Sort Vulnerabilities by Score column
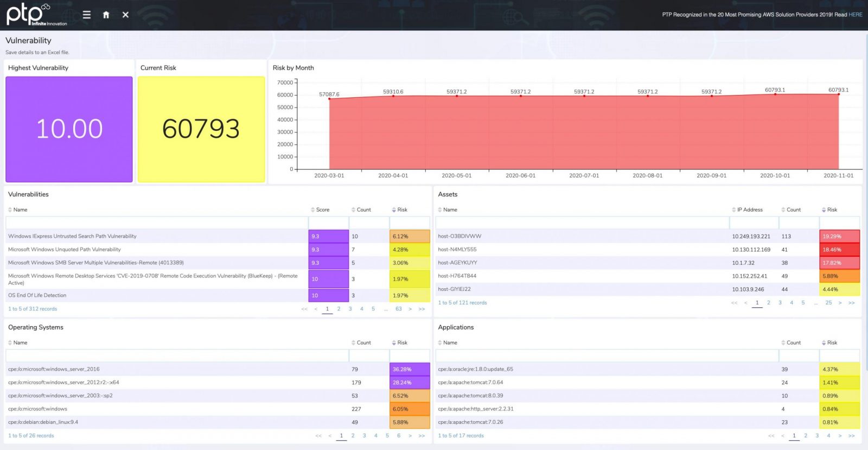This screenshot has height=450, width=868. (322, 210)
